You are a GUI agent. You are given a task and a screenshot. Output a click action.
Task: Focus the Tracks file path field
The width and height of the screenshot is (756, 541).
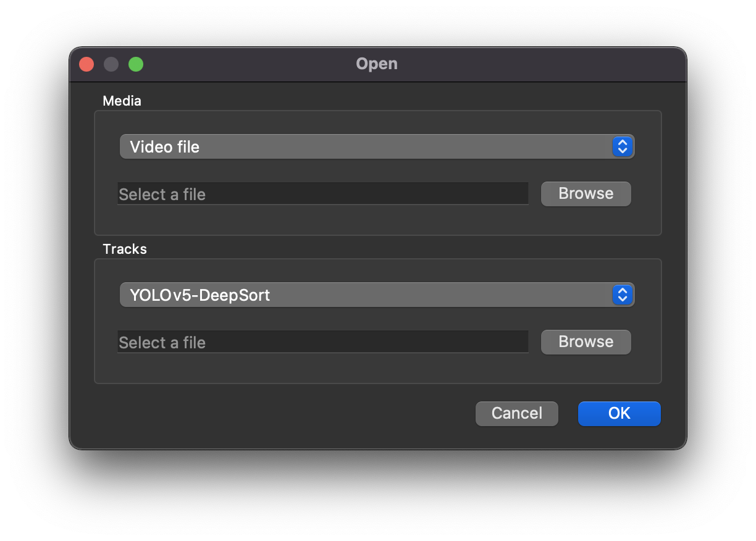(x=371, y=342)
